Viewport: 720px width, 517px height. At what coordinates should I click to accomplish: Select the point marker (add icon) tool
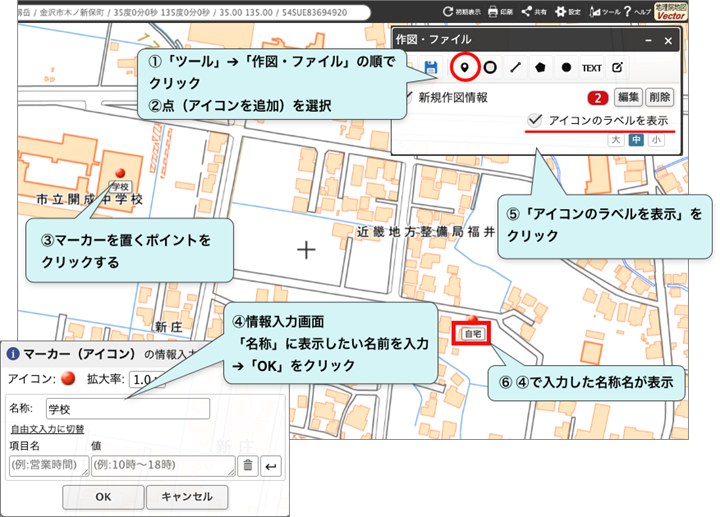point(462,67)
